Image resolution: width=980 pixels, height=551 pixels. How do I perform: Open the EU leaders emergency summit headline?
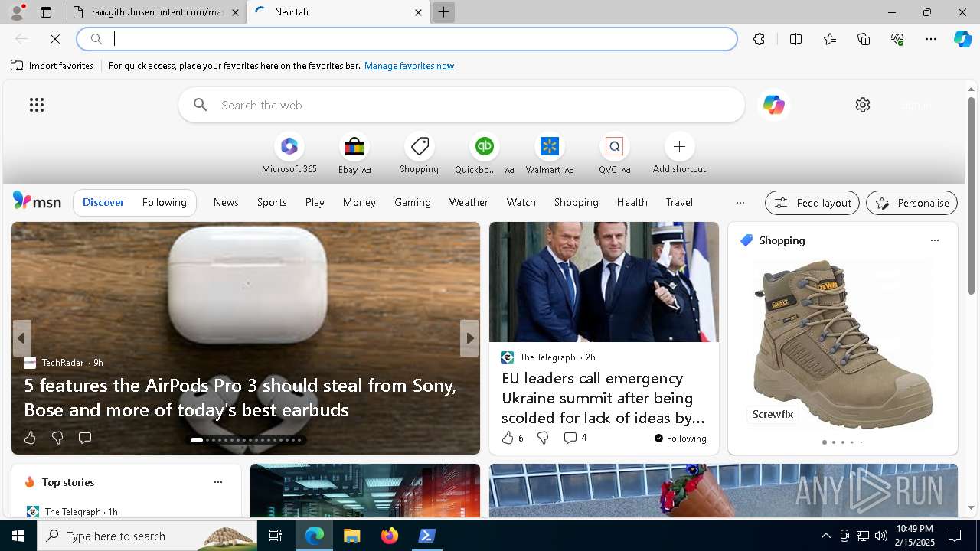pyautogui.click(x=603, y=398)
